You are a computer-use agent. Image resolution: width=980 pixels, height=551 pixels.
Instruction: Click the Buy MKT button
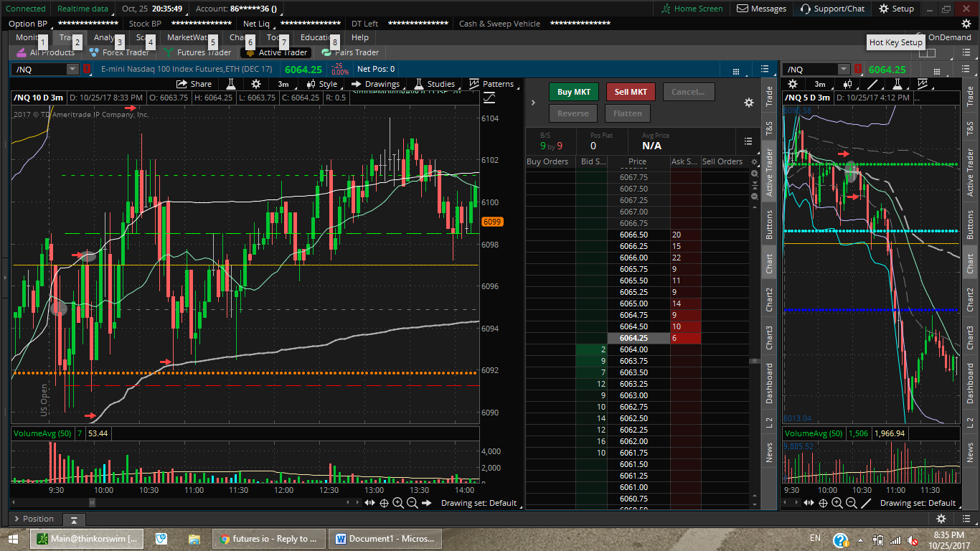573,92
